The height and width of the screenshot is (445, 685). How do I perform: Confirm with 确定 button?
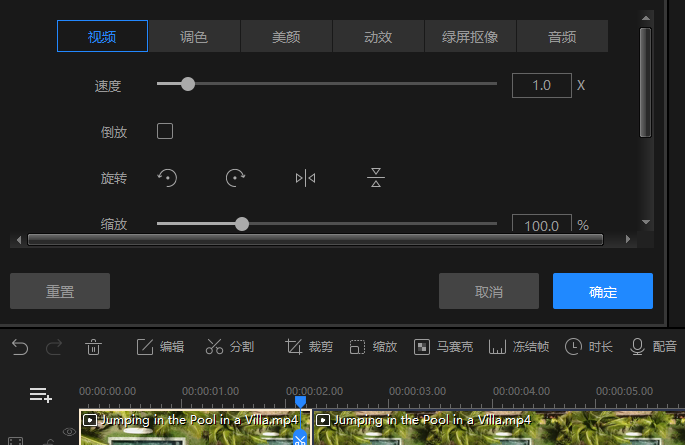click(x=603, y=291)
